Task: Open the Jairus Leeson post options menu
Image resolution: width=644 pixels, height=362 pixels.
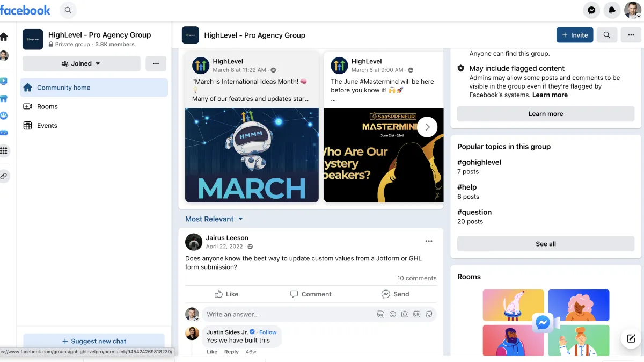Action: point(429,241)
